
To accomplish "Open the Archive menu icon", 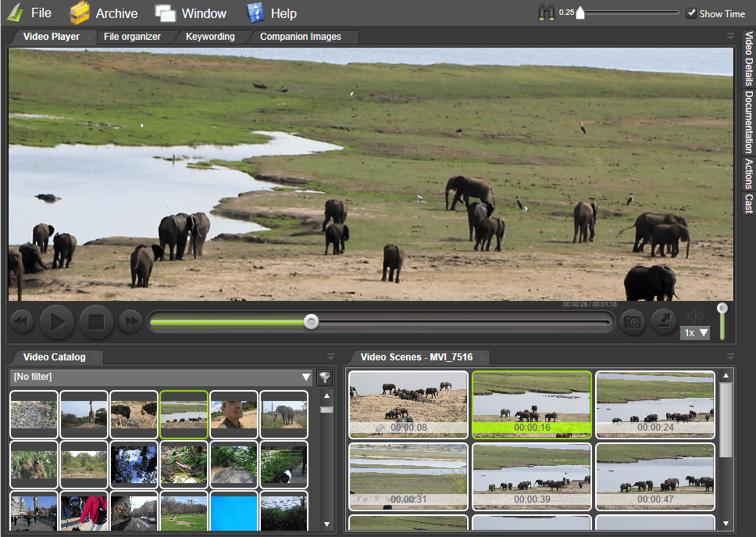I will click(x=78, y=13).
